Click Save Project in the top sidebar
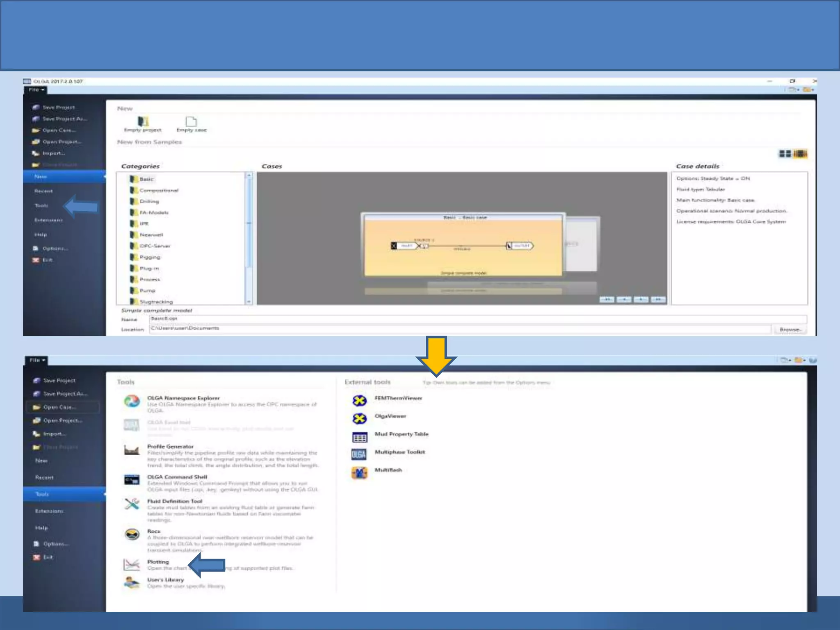This screenshot has width=840, height=630. pos(58,107)
